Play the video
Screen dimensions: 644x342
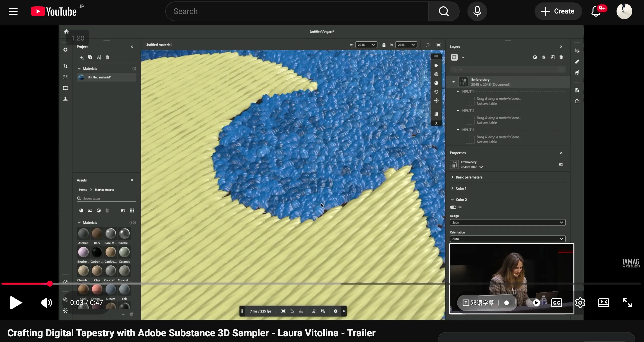[x=16, y=303]
